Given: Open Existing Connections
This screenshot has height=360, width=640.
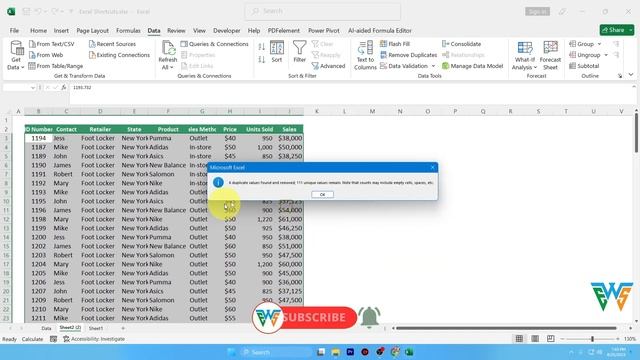Looking at the screenshot, I should (x=119, y=55).
